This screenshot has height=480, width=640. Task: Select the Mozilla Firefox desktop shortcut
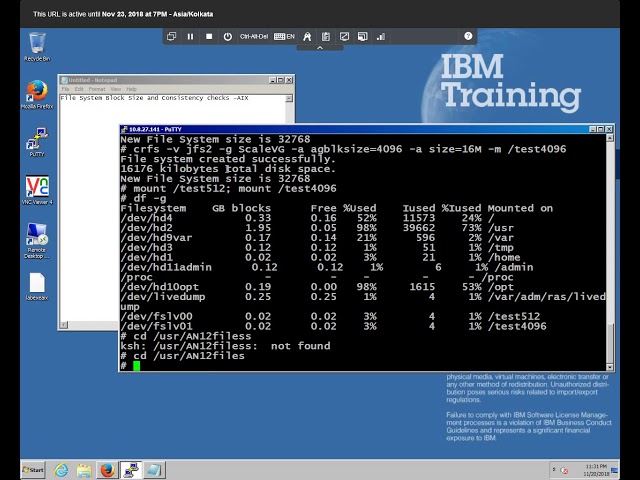pos(37,95)
